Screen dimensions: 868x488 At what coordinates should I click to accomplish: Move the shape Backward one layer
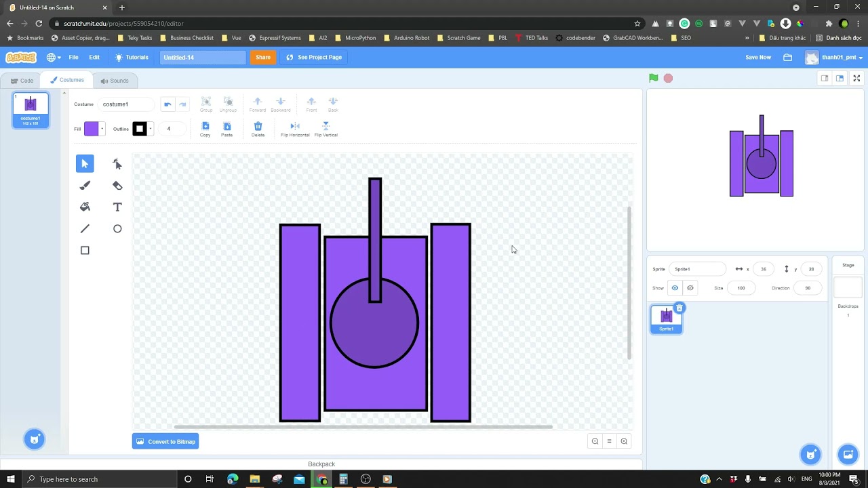coord(281,104)
